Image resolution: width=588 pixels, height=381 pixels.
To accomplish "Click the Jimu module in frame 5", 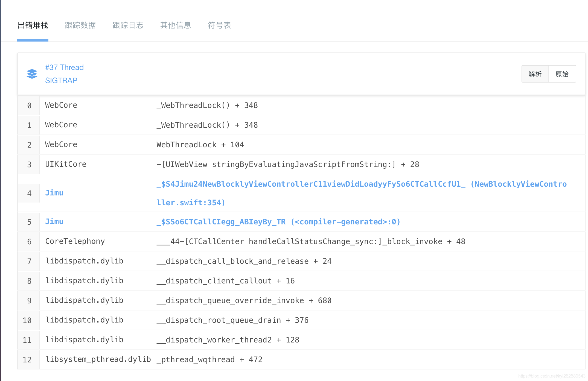I will tap(54, 222).
